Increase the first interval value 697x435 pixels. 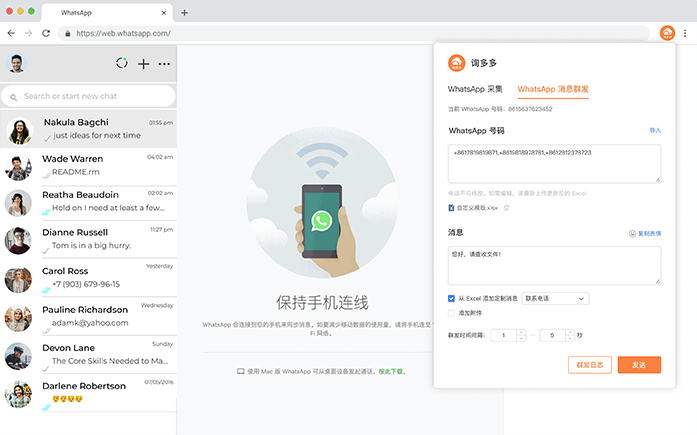click(521, 332)
